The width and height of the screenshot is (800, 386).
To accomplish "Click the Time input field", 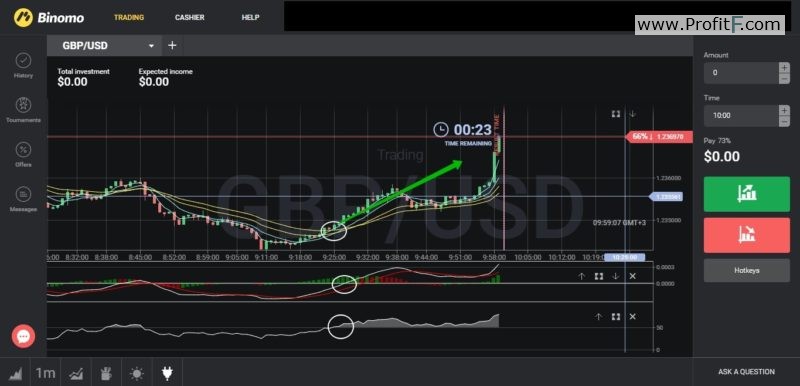I will (741, 116).
